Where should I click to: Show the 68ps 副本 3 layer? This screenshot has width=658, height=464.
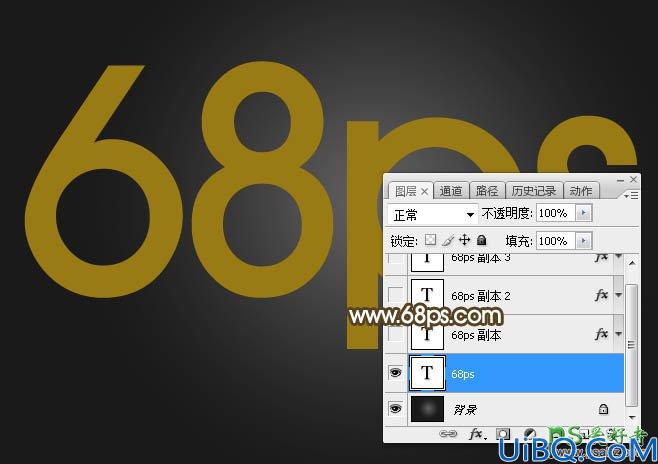point(395,257)
